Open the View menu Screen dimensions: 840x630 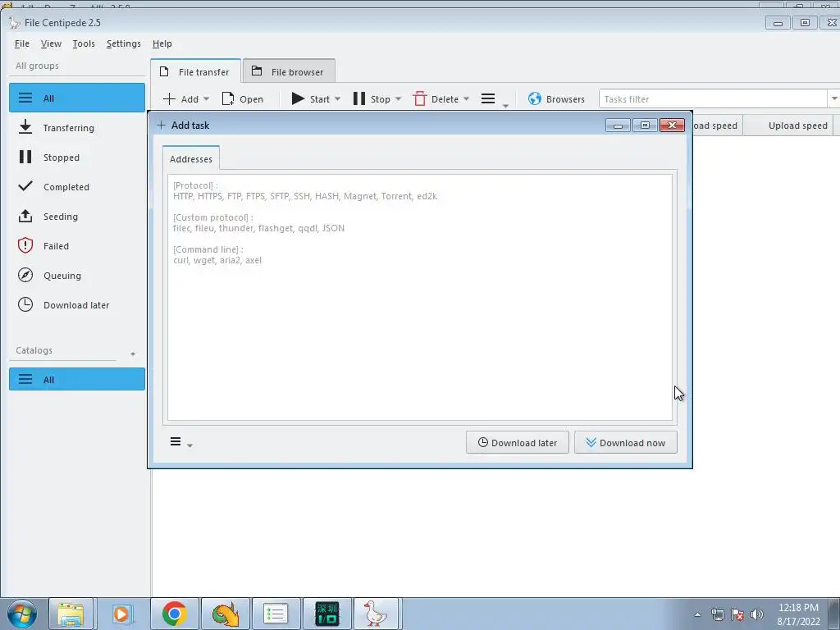tap(51, 44)
